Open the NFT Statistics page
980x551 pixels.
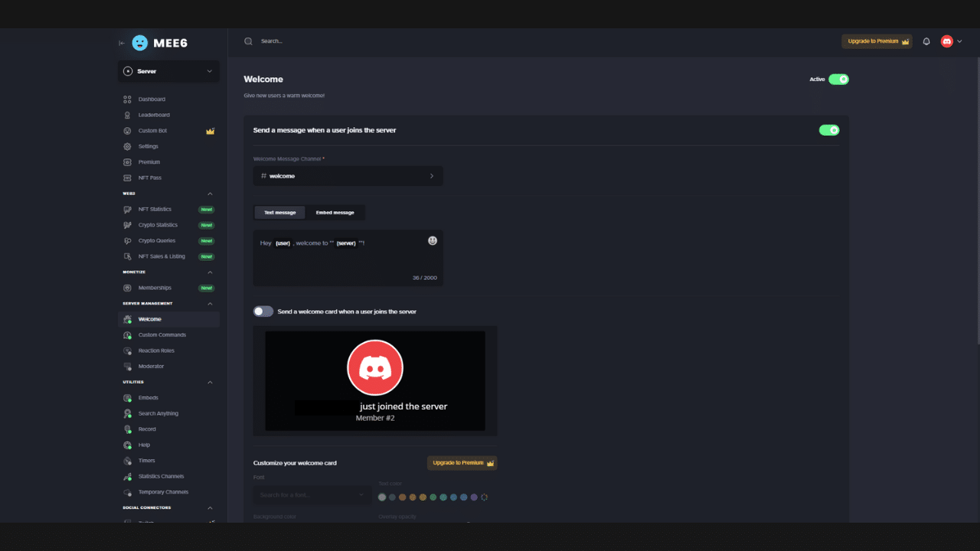155,209
